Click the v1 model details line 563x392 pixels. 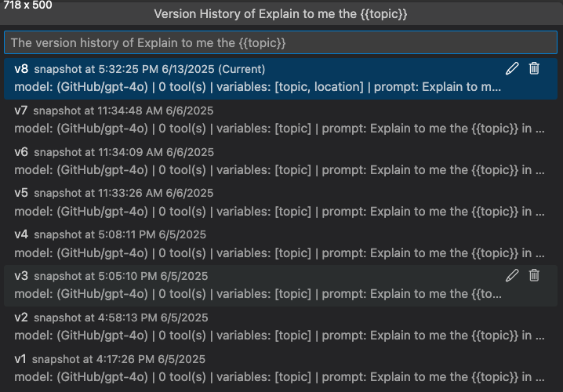278,376
